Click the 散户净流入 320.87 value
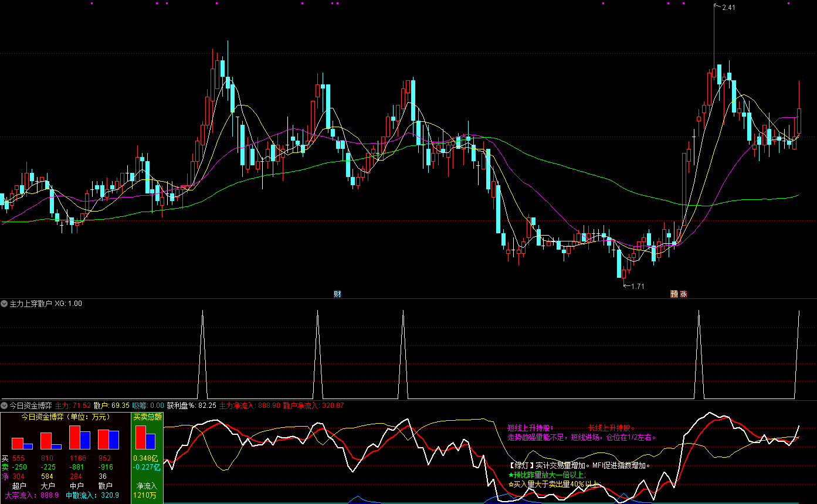The width and height of the screenshot is (817, 504). 313,405
